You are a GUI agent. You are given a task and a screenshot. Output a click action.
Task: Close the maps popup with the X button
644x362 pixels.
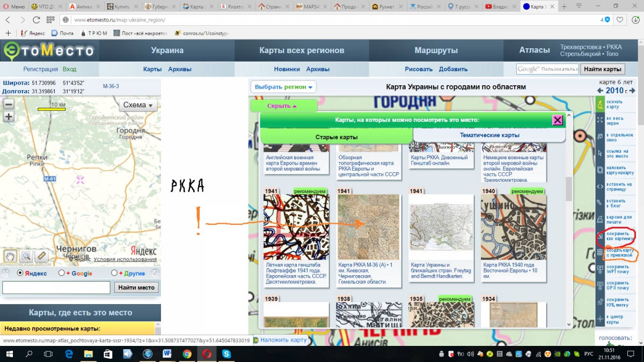(x=558, y=120)
